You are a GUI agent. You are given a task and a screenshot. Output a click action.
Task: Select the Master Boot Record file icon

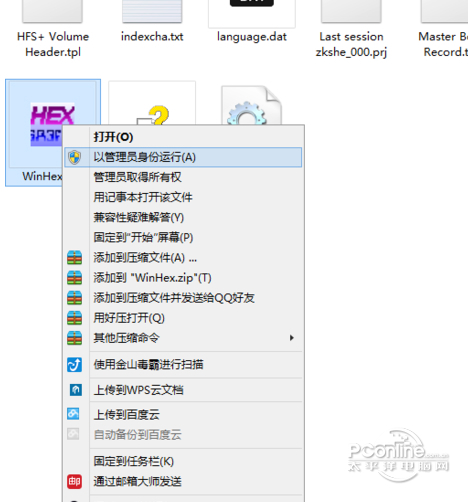(444, 11)
